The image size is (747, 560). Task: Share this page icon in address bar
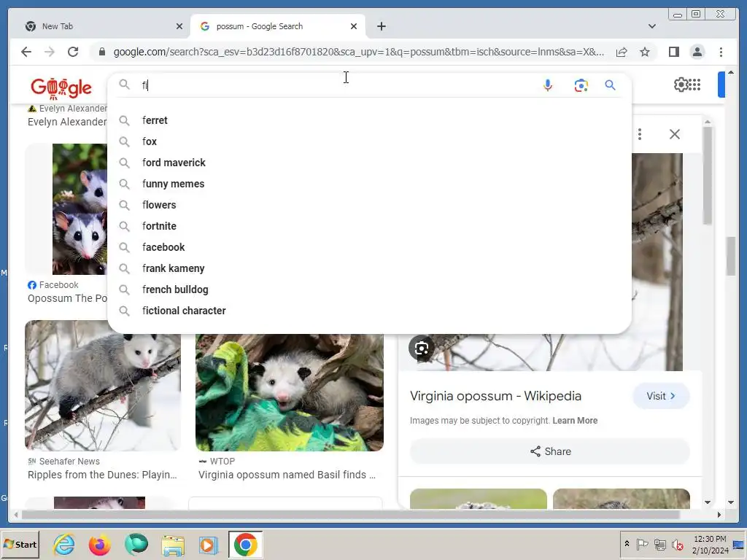click(622, 52)
